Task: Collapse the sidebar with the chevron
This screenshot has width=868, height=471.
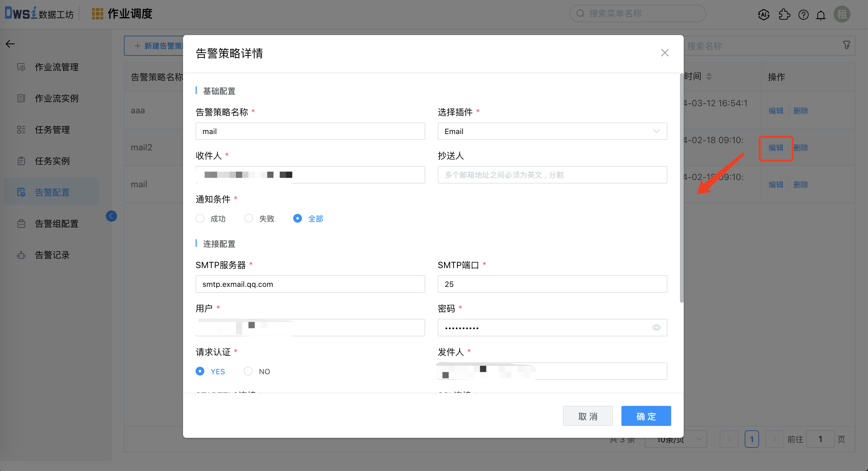Action: [x=111, y=216]
